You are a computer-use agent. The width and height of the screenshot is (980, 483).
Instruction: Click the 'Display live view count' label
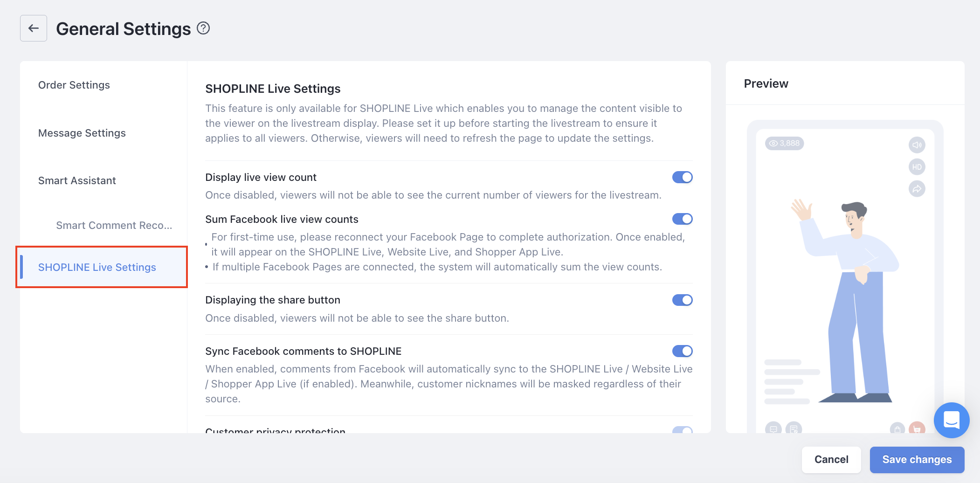pyautogui.click(x=261, y=177)
